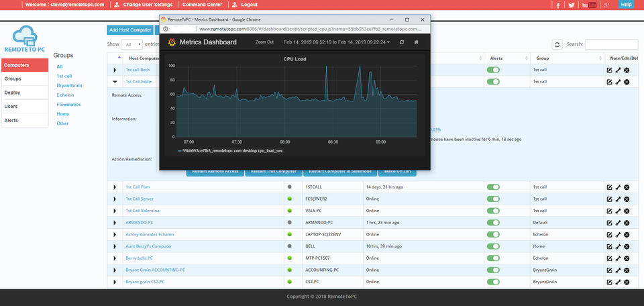Delete Bryant grain CS2-PC using X icon

627,282
